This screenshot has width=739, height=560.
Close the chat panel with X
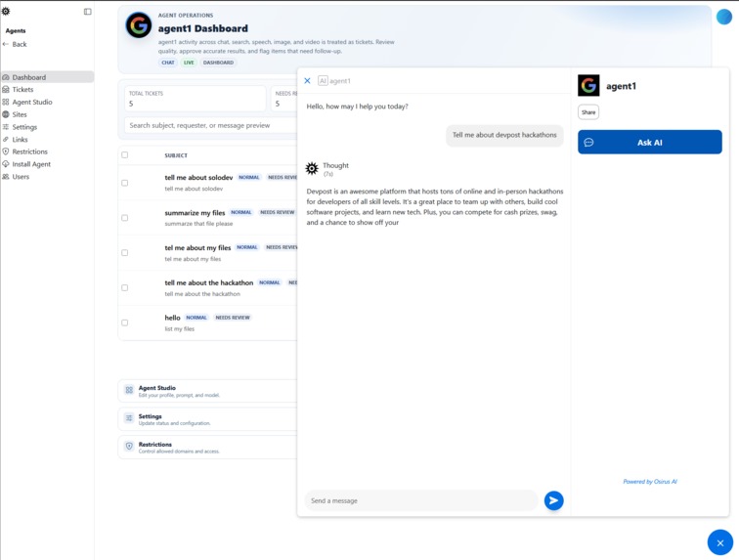click(x=307, y=81)
